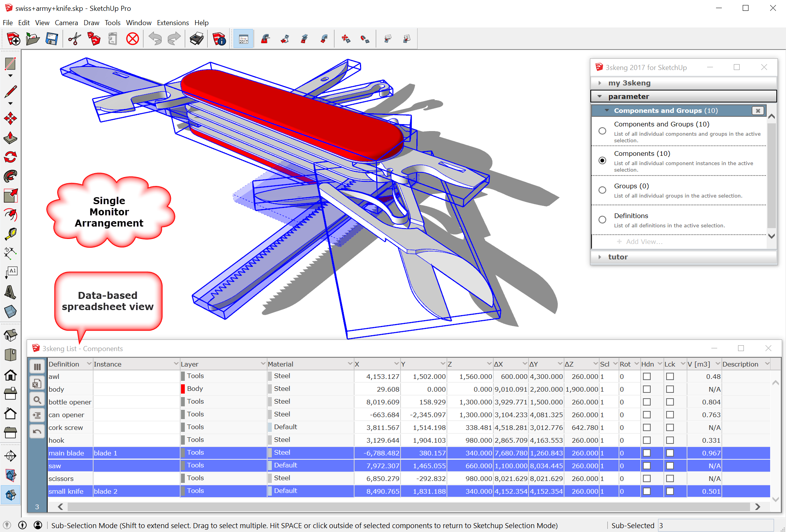The width and height of the screenshot is (786, 532).
Task: Click the 3skeng 2017 toolbar icon
Action: coord(243,39)
